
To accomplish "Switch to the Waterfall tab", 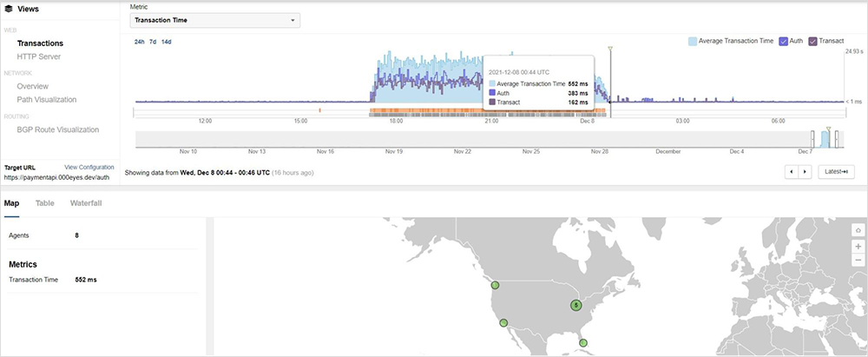I will (86, 203).
